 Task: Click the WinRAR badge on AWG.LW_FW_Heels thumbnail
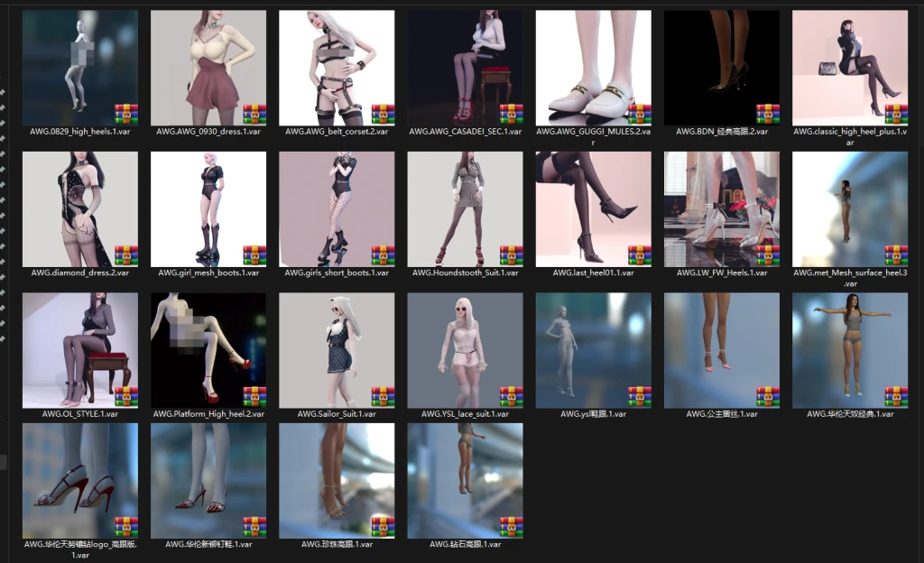[x=768, y=254]
